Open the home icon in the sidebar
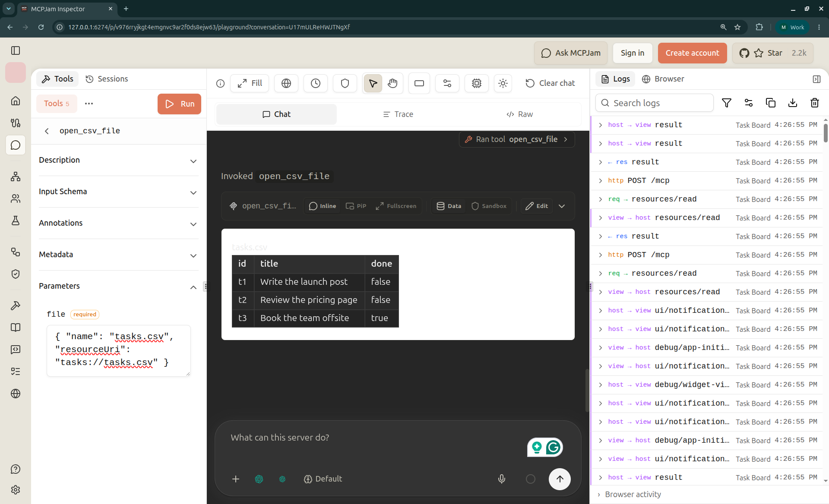 16,101
